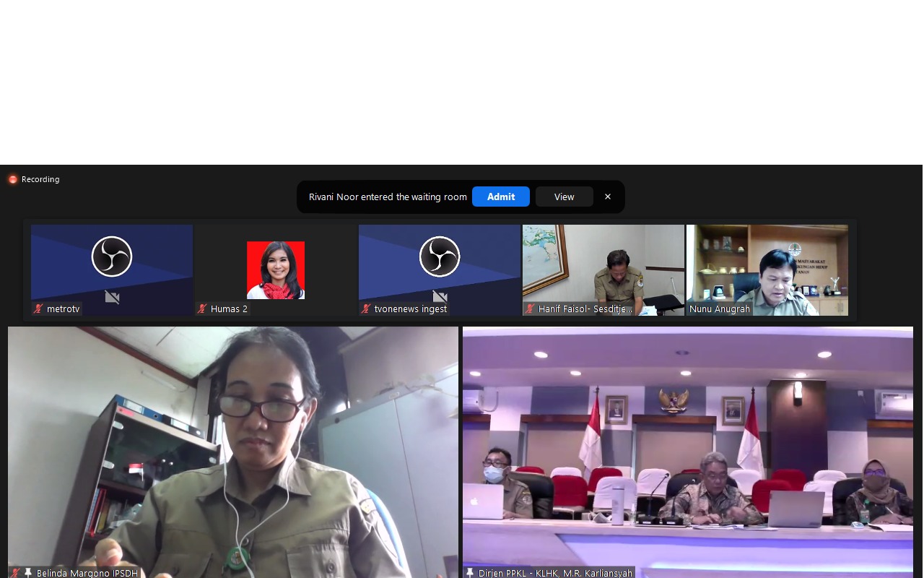Click the camera-off icon on metrotv tile
This screenshot has width=924, height=578.
(x=112, y=296)
